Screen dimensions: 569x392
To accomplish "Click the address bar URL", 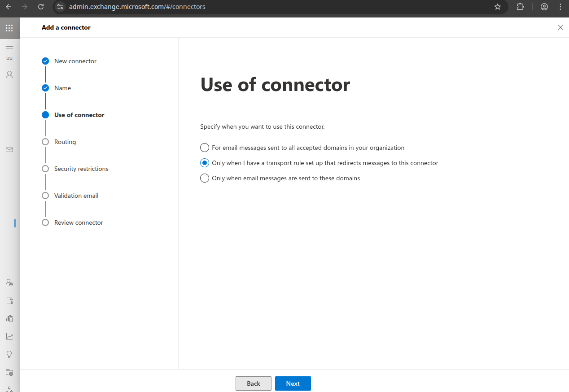I will point(137,7).
